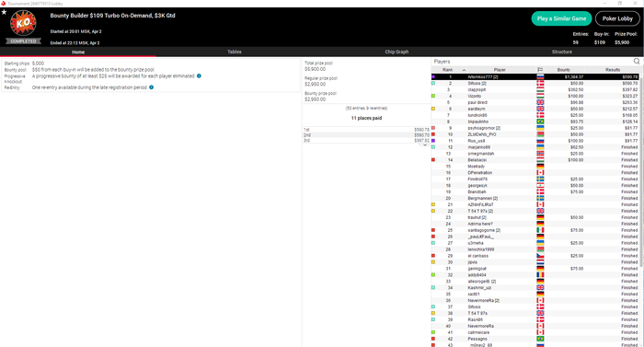Click the Belarus flag in rank 10 row

coord(540,134)
